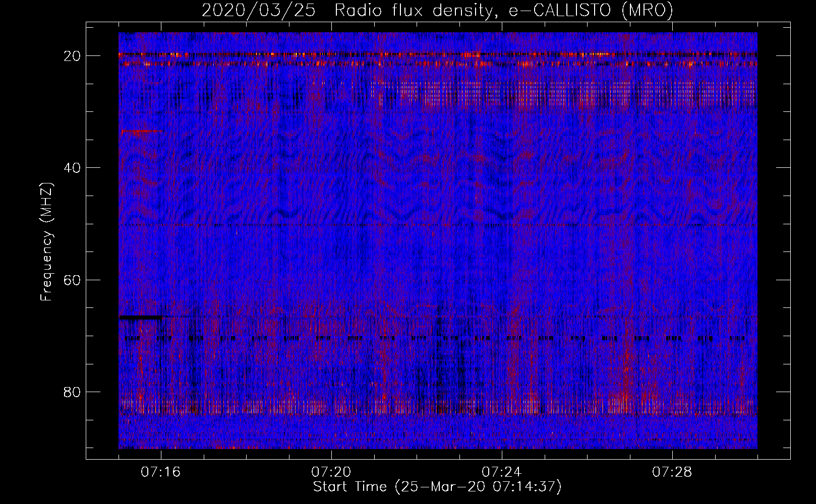Viewport: 816px width, 504px height.
Task: Click the '07:28' time tick label
Action: point(672,472)
